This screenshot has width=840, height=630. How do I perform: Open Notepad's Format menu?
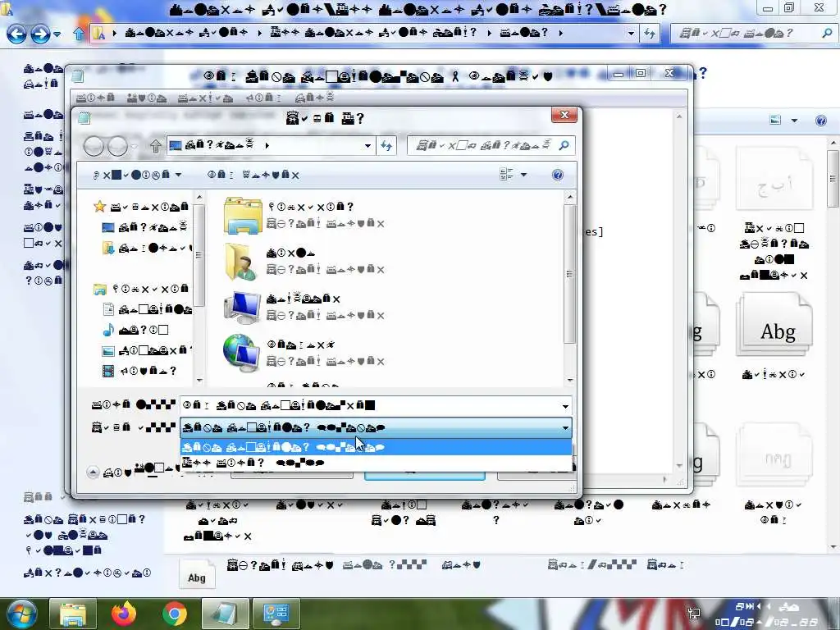(205, 98)
